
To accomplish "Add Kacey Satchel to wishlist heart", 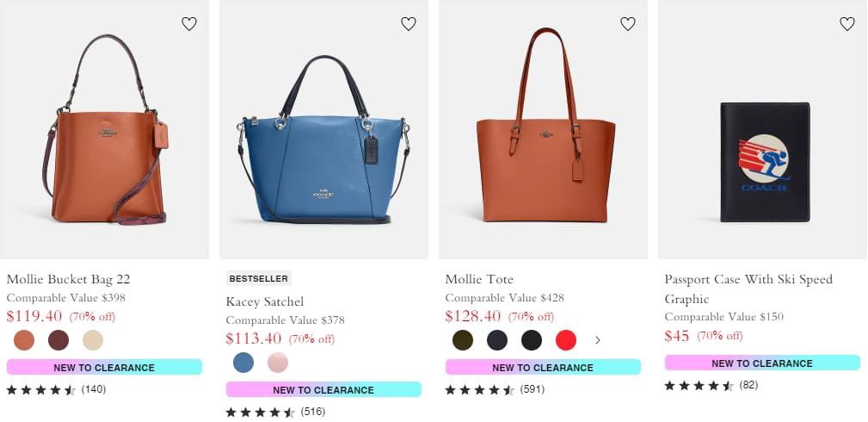I will [x=409, y=24].
